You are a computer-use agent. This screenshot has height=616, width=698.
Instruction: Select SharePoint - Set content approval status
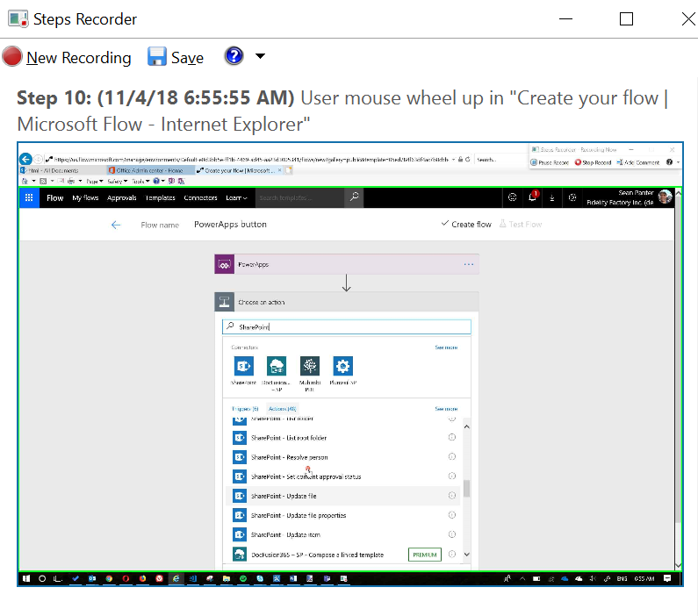[344, 476]
